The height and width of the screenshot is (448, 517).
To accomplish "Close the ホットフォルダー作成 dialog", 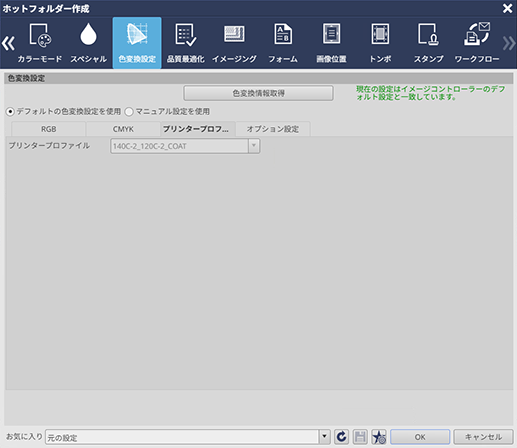I will [x=507, y=8].
